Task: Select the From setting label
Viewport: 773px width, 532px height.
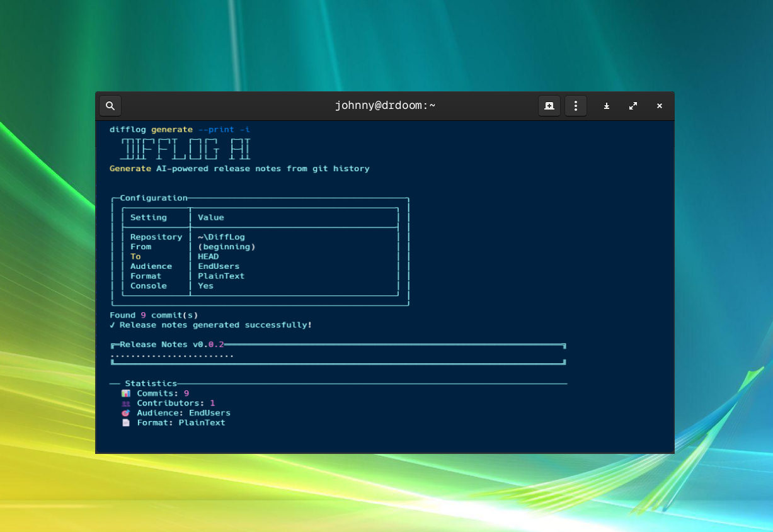Action: click(x=140, y=247)
